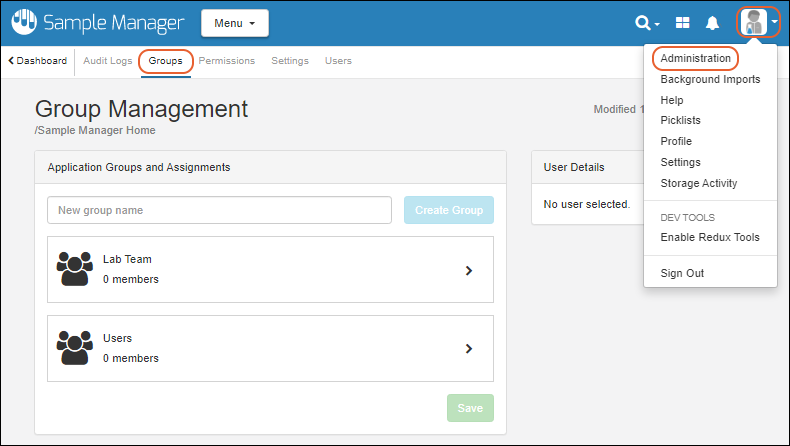The image size is (790, 446).
Task: Open Background Imports from user menu
Action: (x=710, y=79)
